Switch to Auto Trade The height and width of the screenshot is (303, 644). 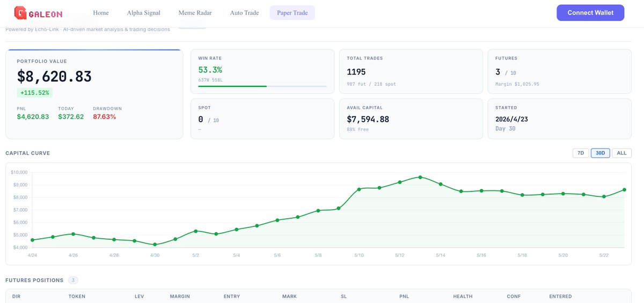(x=244, y=13)
